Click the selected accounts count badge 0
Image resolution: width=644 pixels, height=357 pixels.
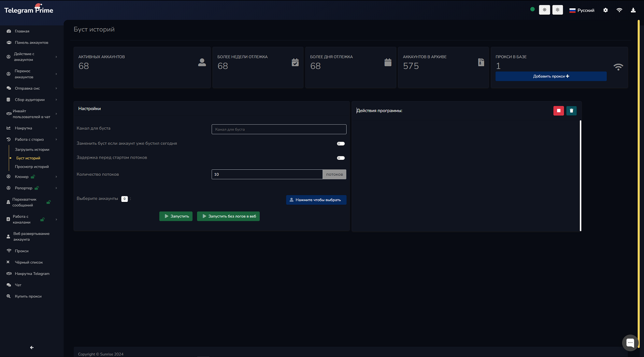125,199
